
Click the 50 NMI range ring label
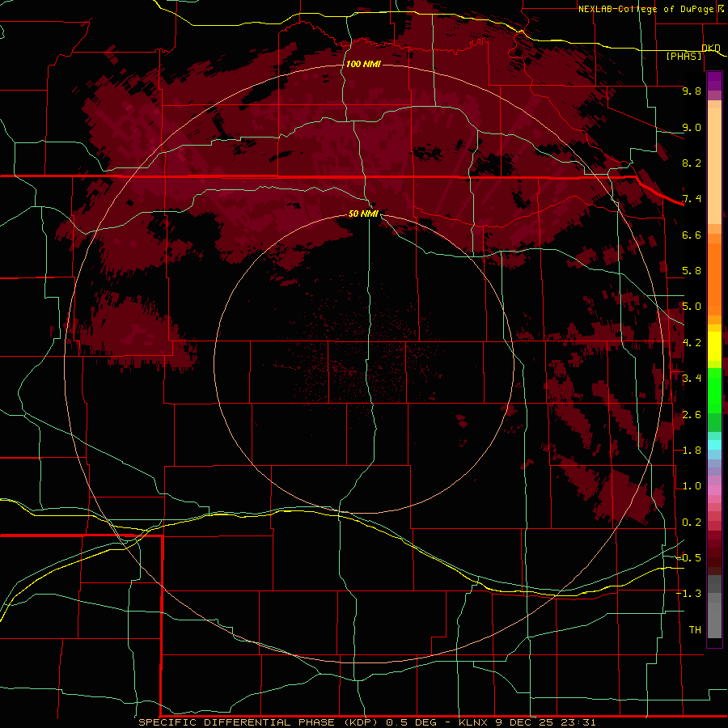click(x=363, y=214)
